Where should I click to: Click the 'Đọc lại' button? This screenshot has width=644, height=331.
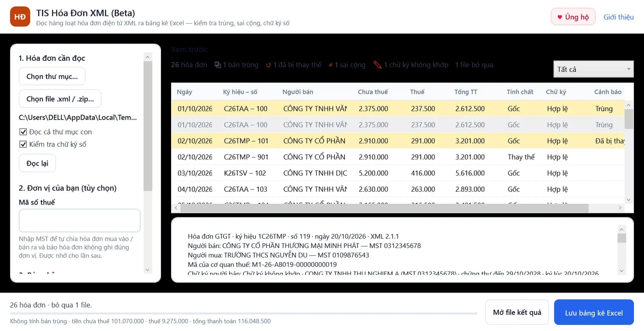point(37,163)
